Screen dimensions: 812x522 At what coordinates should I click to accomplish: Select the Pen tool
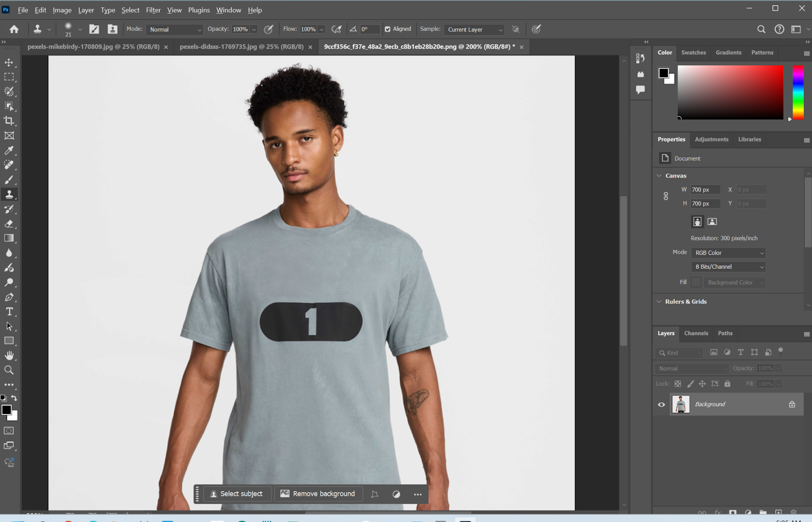[9, 297]
